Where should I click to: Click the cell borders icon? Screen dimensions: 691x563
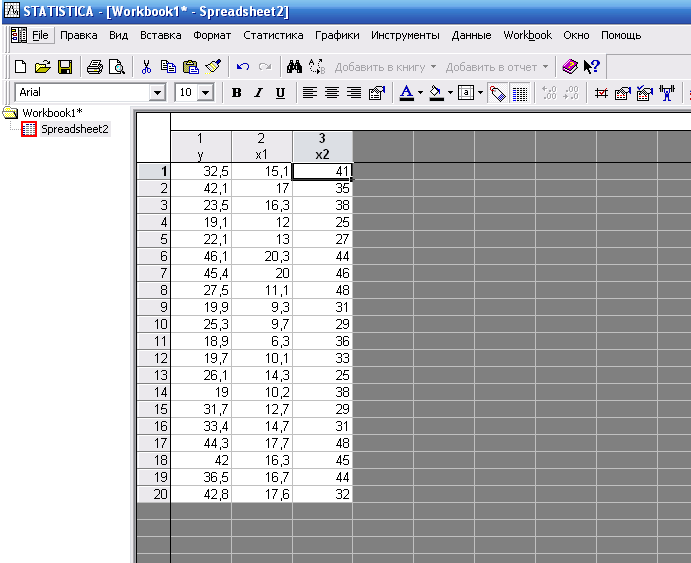466,93
